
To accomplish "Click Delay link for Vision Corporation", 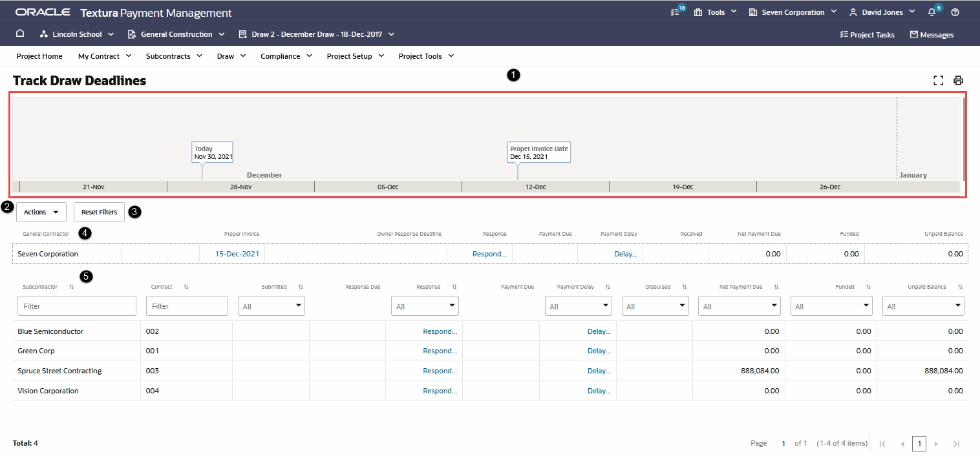I will [599, 391].
